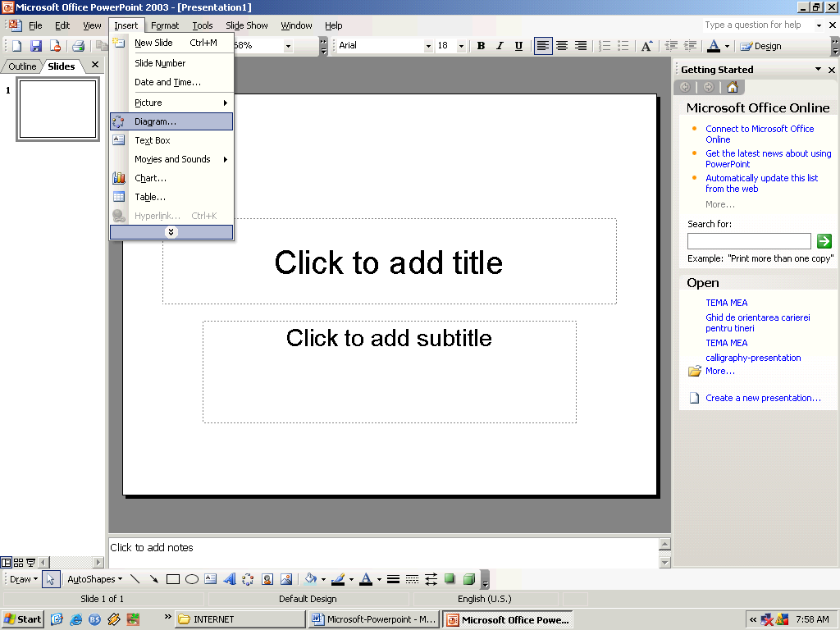Open the Arial font name dropdown

tap(428, 46)
